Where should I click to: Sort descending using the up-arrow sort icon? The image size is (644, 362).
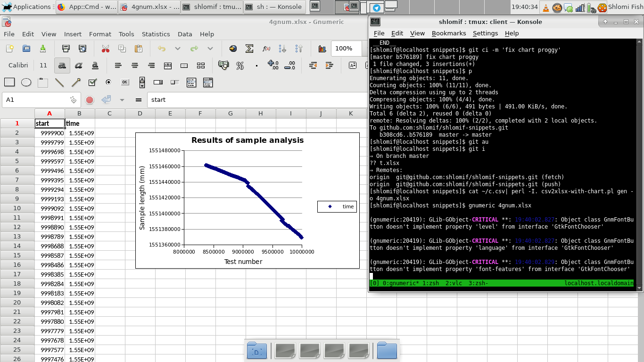click(299, 49)
